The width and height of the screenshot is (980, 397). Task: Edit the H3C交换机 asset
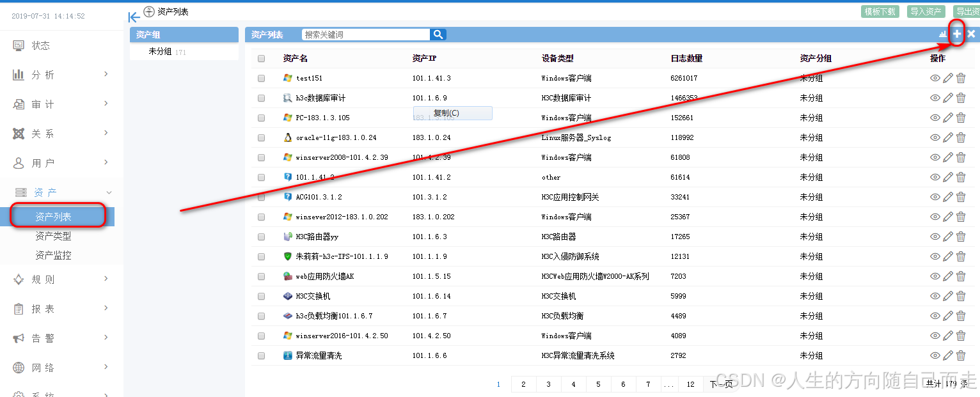coord(948,296)
